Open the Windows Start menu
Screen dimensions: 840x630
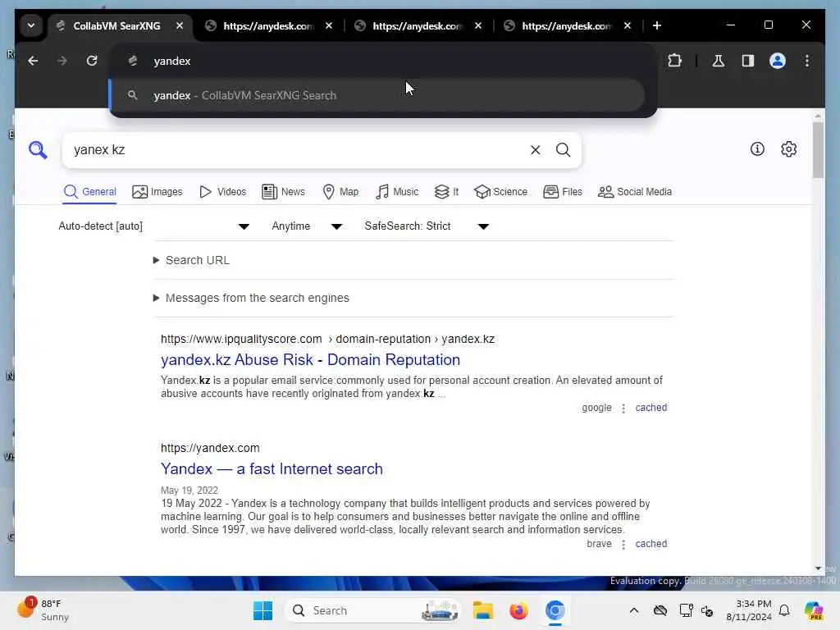(x=262, y=610)
